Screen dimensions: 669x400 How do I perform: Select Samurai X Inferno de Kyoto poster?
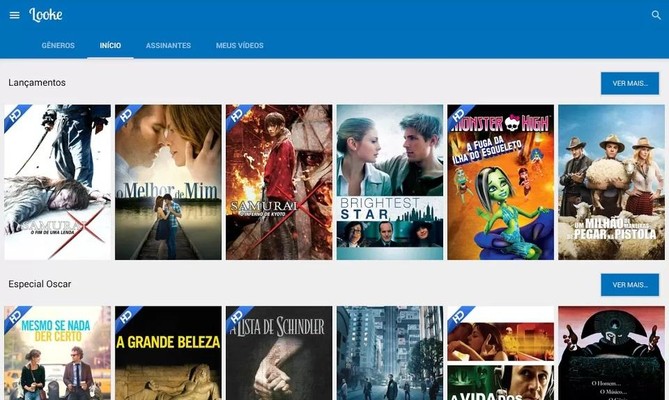(x=279, y=182)
